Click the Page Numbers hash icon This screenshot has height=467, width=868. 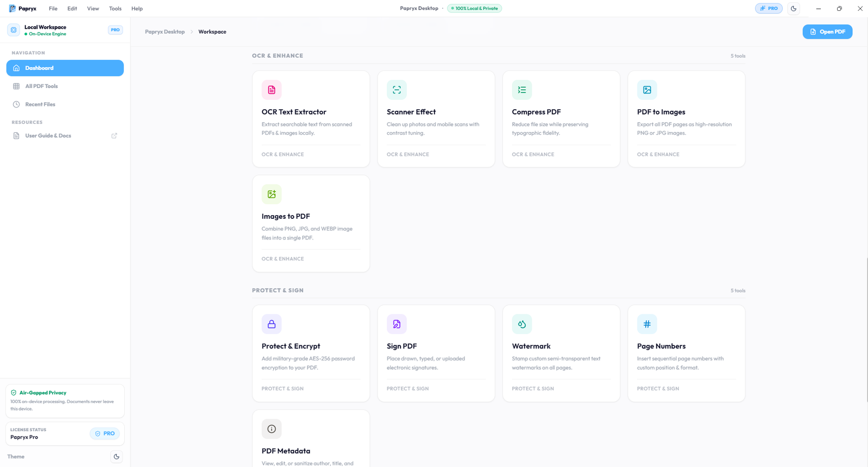click(647, 324)
